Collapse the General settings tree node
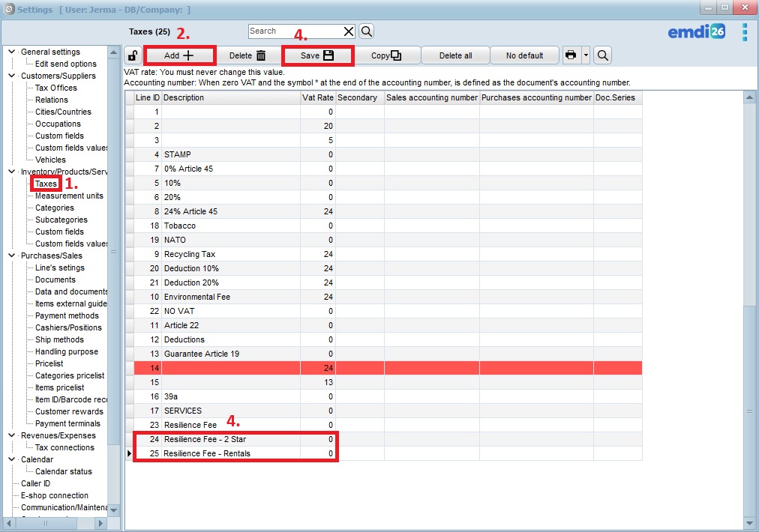This screenshot has width=759, height=532. pyautogui.click(x=11, y=51)
